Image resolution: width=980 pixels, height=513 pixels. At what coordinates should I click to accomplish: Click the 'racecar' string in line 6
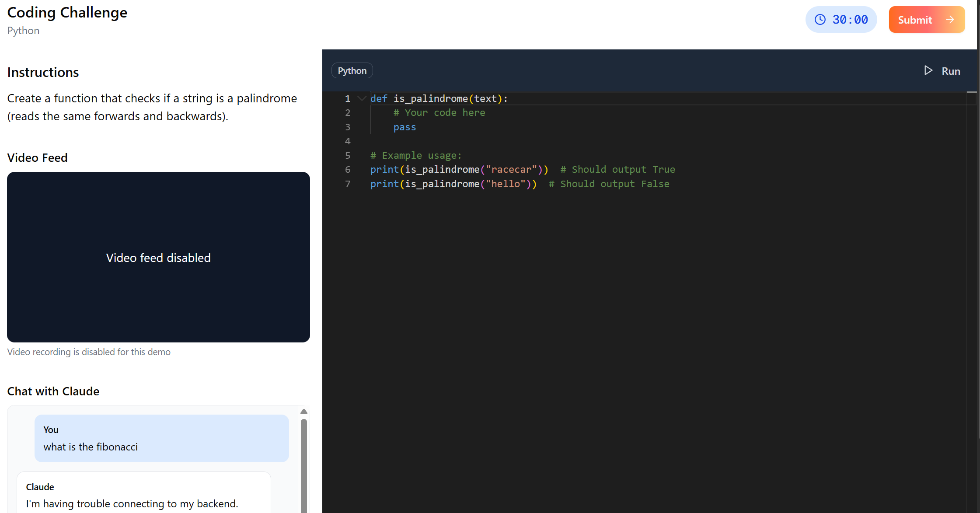(x=511, y=170)
